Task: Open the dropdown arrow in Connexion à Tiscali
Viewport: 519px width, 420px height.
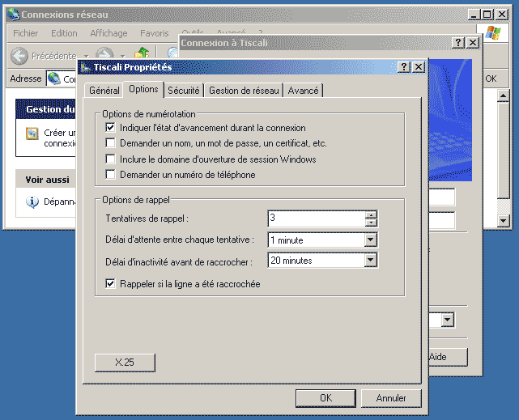Action: pos(448,320)
